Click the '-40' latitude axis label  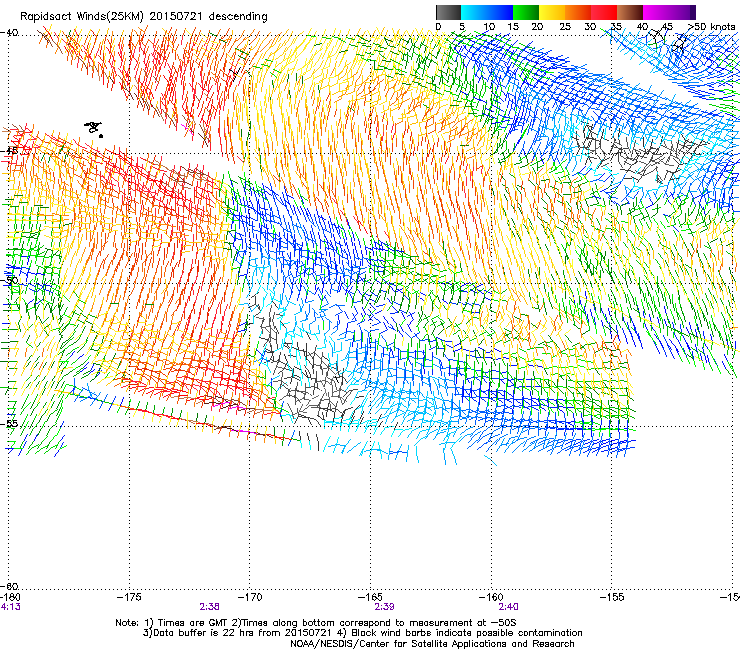[9, 33]
